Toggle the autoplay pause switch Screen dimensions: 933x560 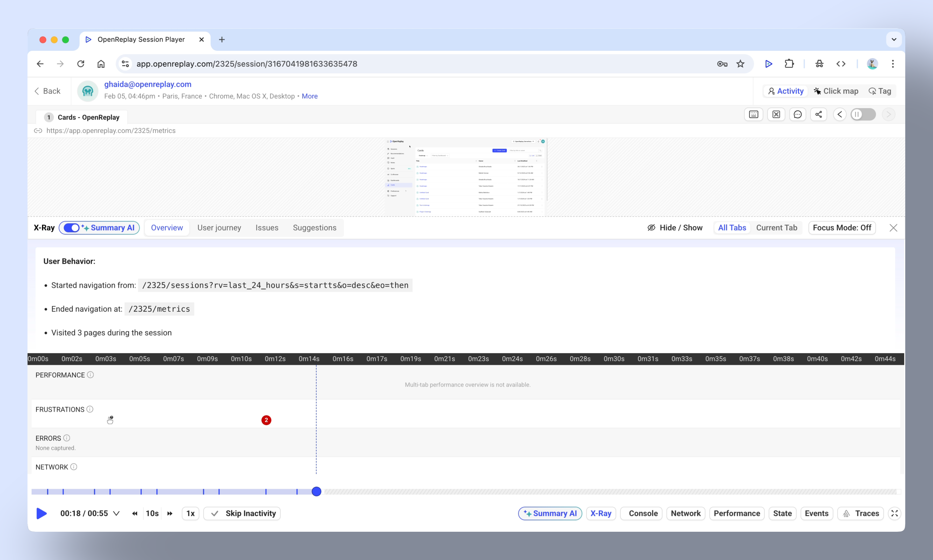pos(863,114)
